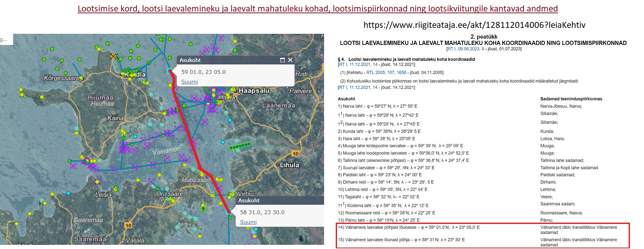
Task: Select the Käina label on the map
Action: [115, 118]
